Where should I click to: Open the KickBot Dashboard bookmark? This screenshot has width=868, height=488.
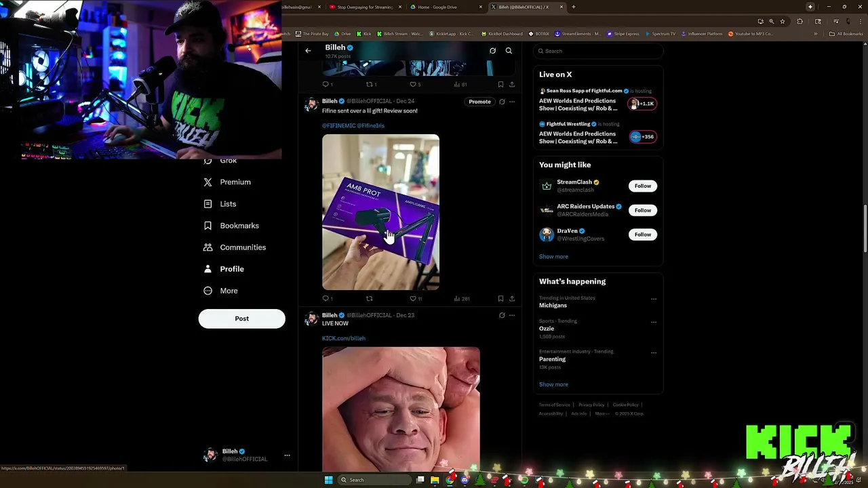coord(502,34)
